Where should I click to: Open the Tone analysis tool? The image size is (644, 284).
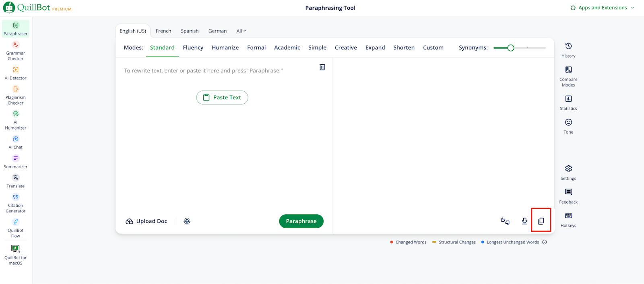tap(568, 126)
